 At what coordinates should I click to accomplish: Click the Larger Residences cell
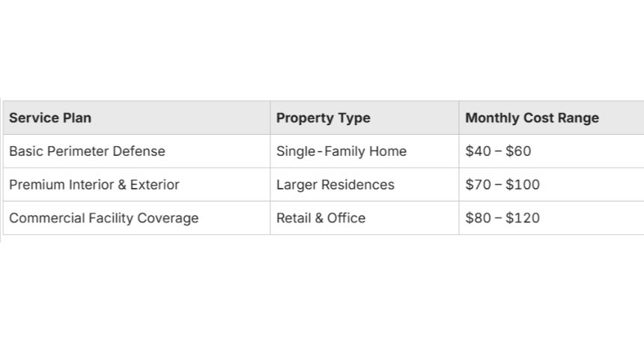(x=364, y=184)
